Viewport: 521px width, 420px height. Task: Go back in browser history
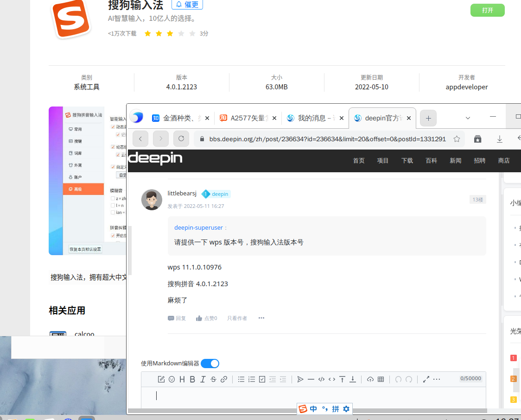(x=140, y=138)
